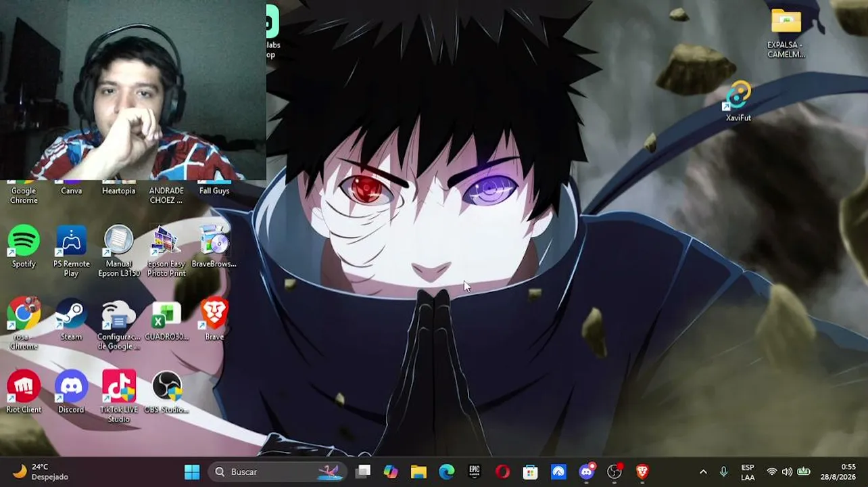Click the microphone tray icon

[723, 472]
